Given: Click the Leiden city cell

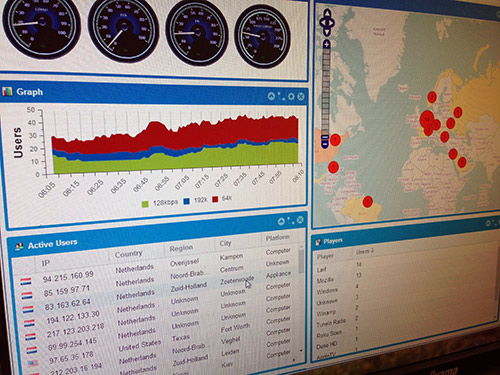Looking at the screenshot, I should pos(230,352).
